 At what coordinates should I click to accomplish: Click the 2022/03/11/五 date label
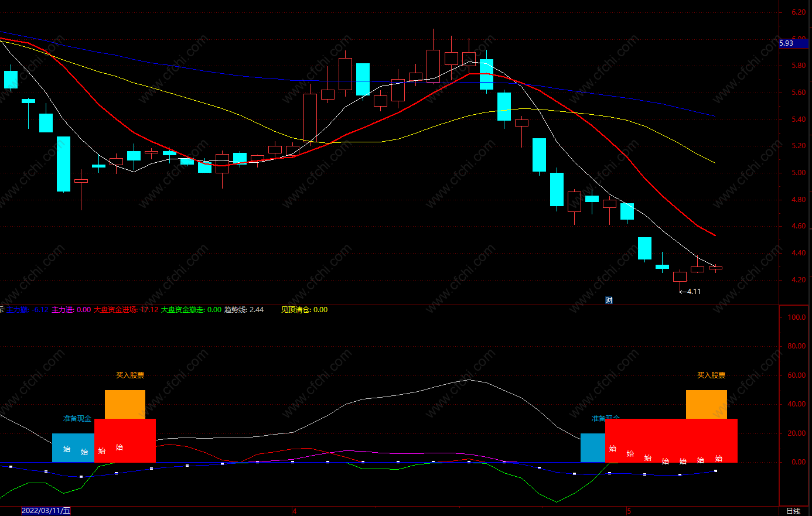[x=46, y=511]
